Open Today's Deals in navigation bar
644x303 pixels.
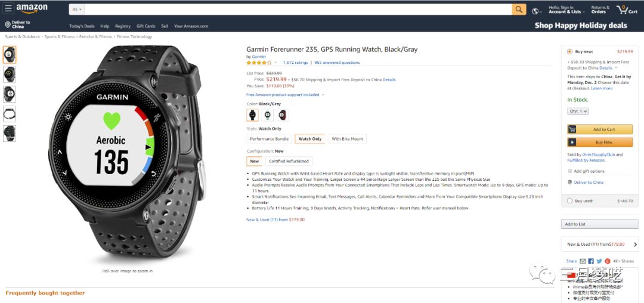tap(82, 26)
